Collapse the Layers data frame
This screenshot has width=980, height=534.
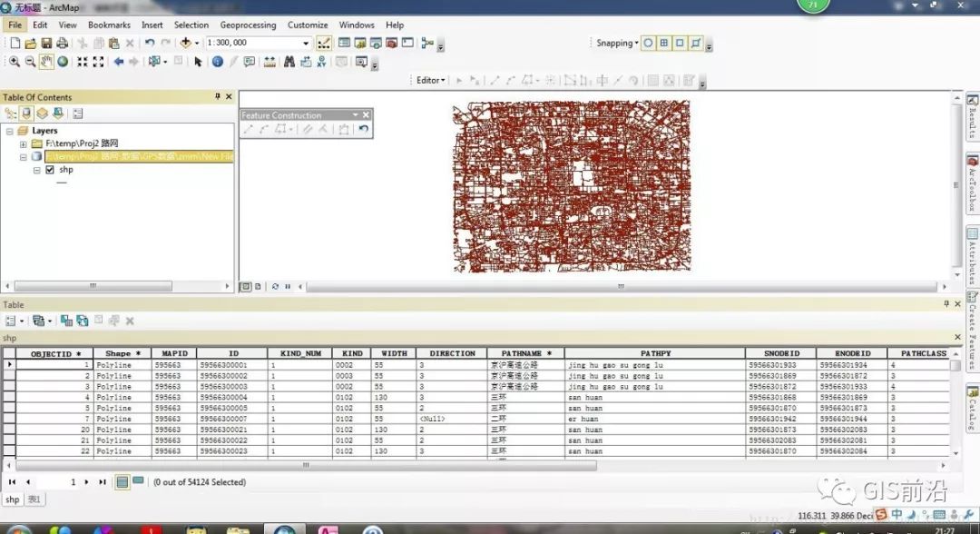point(10,132)
